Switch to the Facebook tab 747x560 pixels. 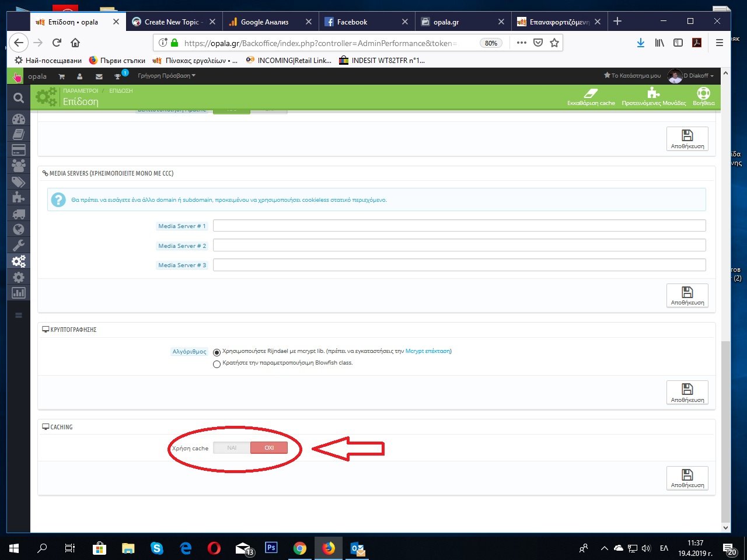(366, 22)
